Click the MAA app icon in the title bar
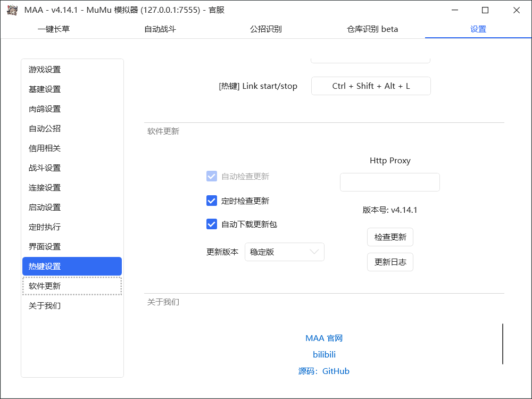532x399 pixels. tap(12, 10)
